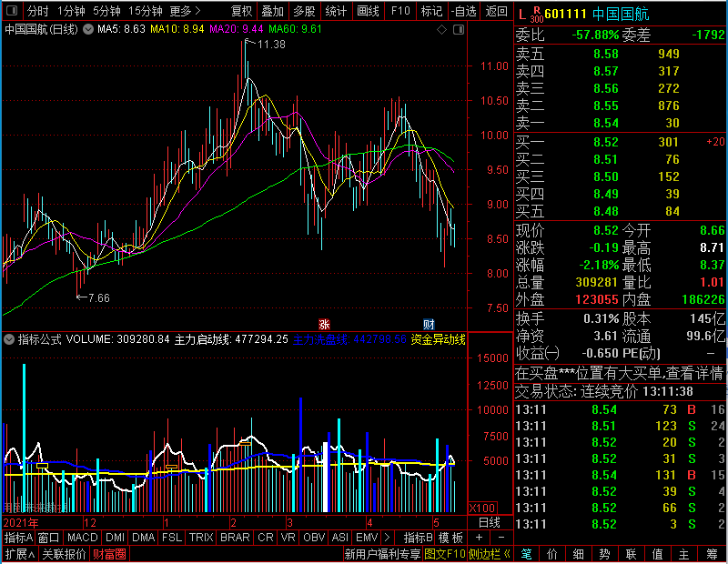This screenshot has width=728, height=564.
Task: Open the 图文F10 page
Action: coord(445,554)
